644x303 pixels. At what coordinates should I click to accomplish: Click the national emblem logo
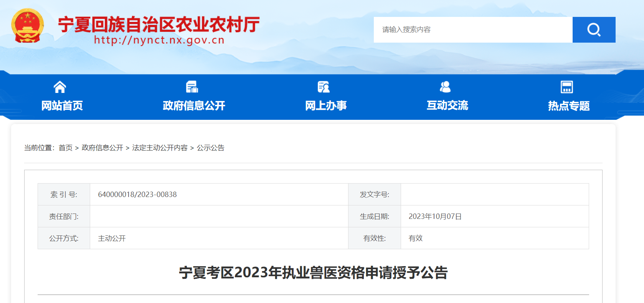pos(28,26)
